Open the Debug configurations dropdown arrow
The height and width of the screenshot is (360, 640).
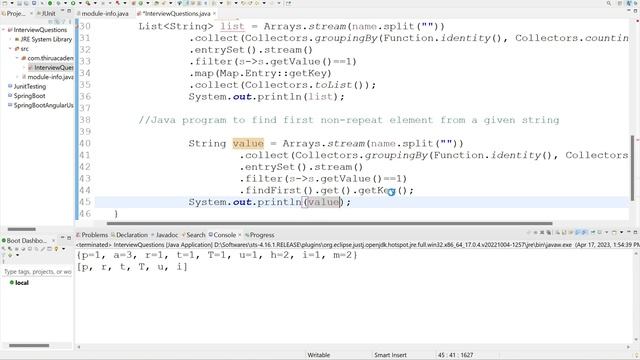65,3
